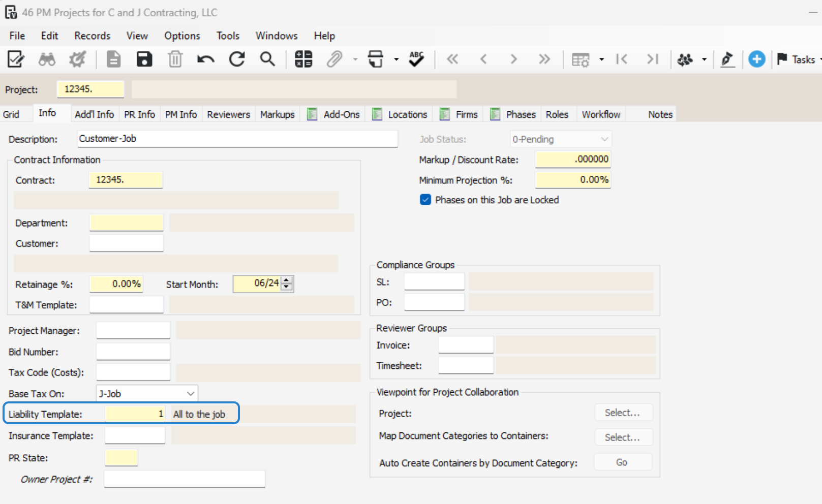Click the Go button for Auto Create Containers

pos(622,462)
